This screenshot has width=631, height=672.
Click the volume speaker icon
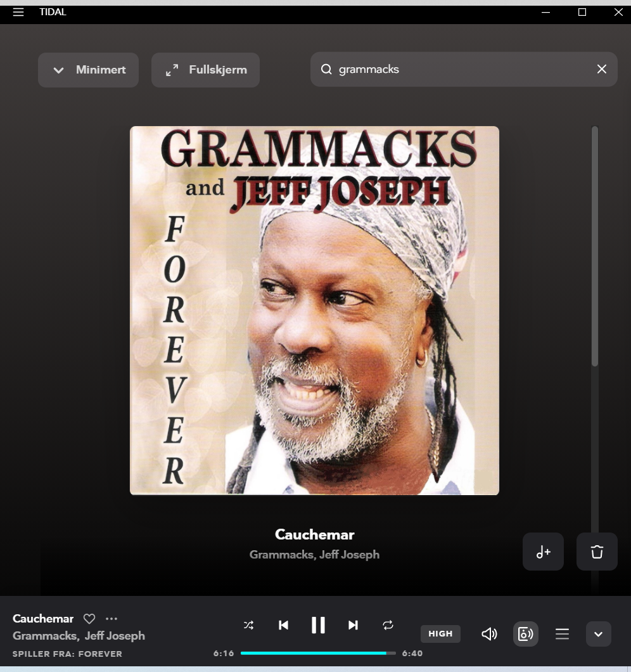coord(489,634)
